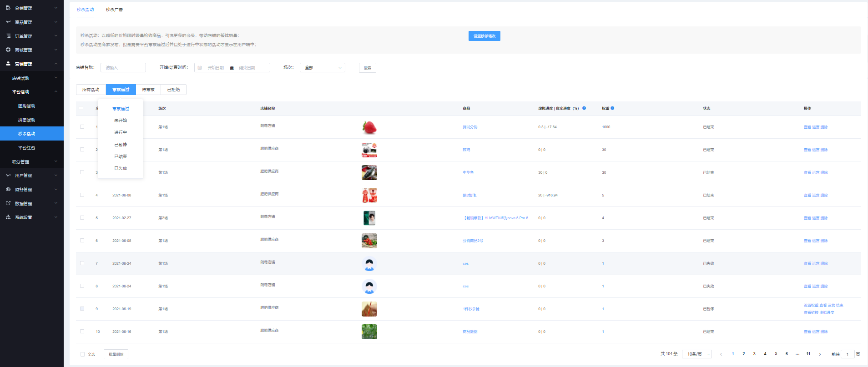868x367 pixels.
Task: Click the 店铺名称 input field
Action: 123,68
